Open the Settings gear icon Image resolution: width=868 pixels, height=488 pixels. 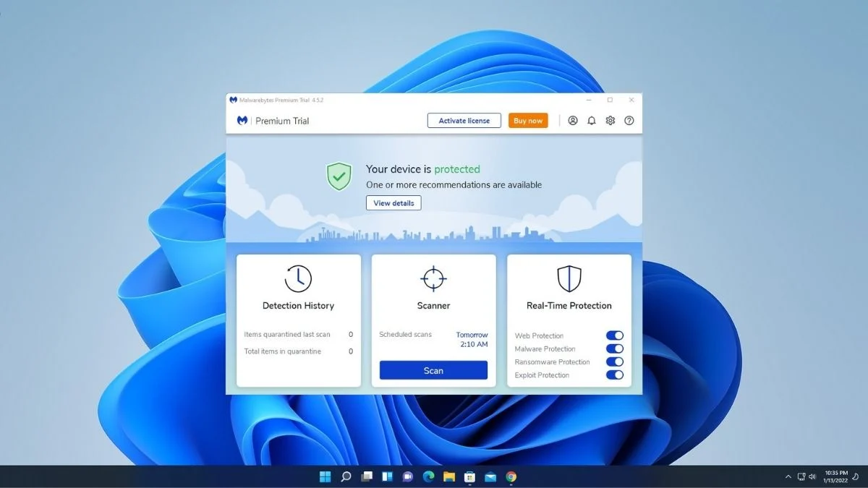(x=610, y=120)
